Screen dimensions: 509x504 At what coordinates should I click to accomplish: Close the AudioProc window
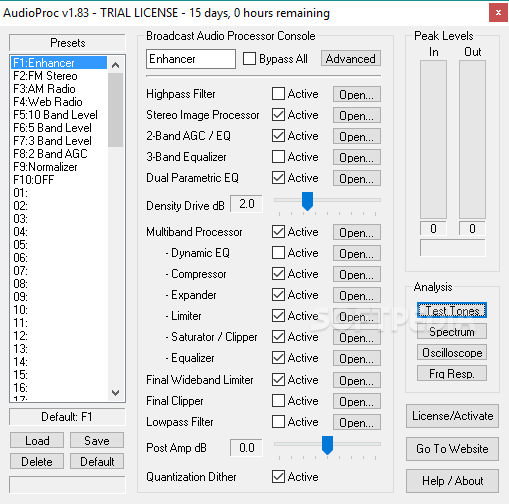[x=498, y=13]
